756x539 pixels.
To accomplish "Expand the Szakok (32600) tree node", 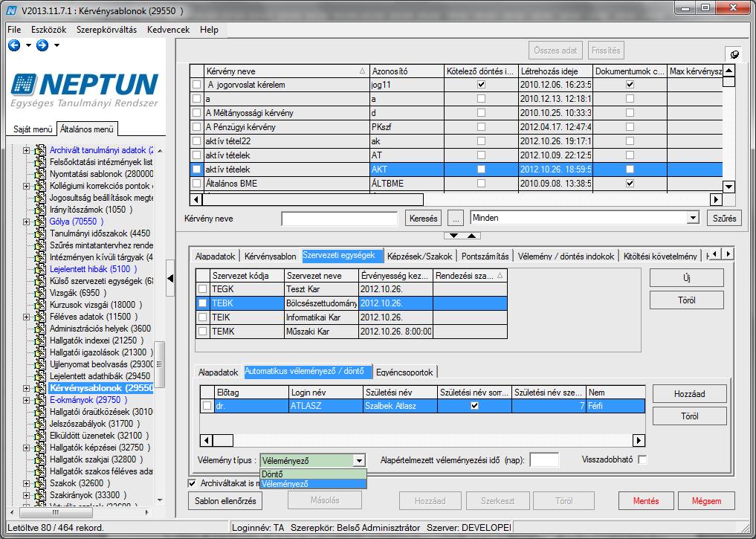I will (x=27, y=483).
